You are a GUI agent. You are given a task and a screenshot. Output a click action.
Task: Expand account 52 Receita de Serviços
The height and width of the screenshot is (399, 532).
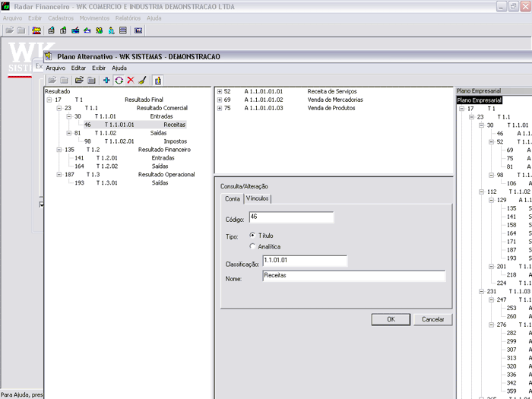coord(220,91)
